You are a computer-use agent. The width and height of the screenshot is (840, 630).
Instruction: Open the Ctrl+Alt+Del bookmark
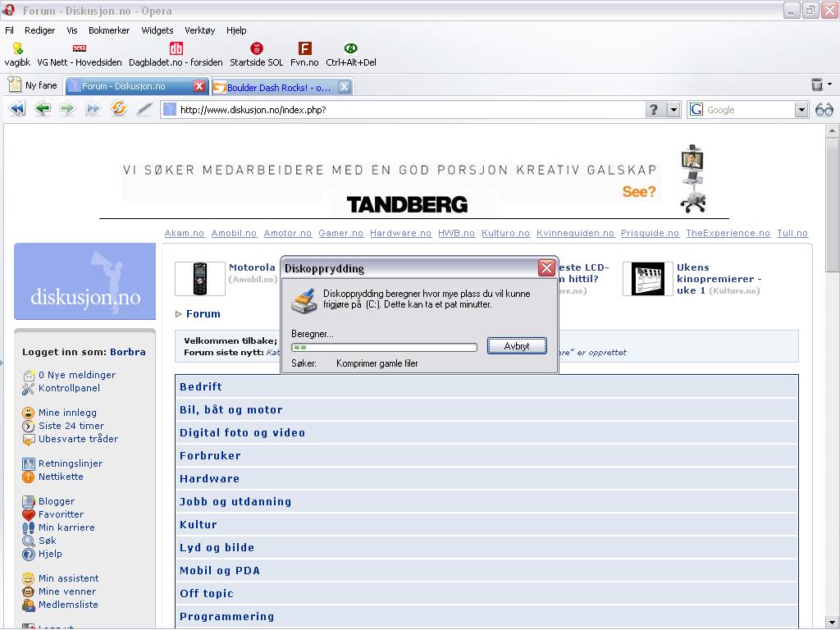pos(351,55)
